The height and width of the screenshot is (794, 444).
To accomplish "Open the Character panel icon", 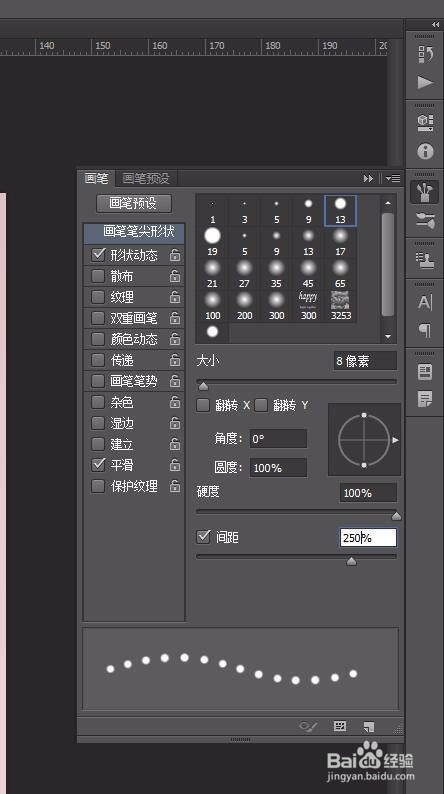I will [425, 303].
